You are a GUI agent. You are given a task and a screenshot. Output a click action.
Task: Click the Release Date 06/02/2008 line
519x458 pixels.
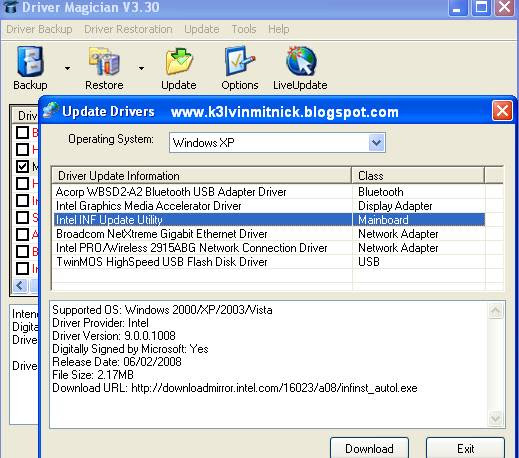(x=117, y=362)
